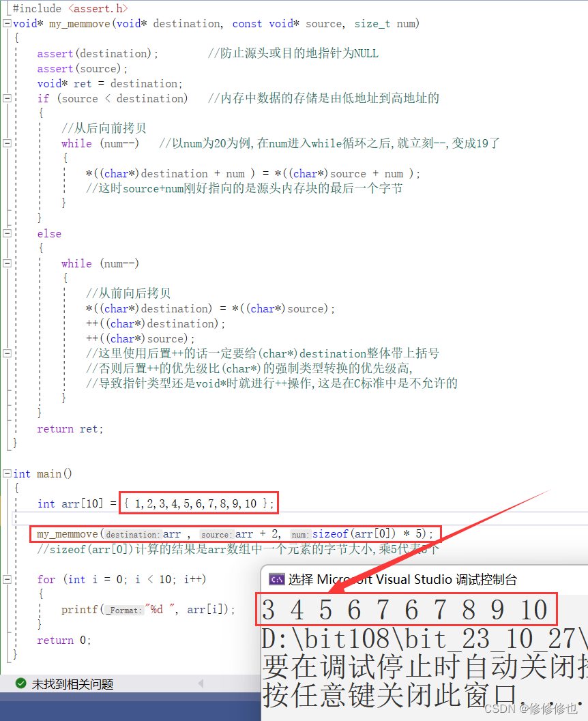
Task: Click the num: hint before sizeof(arr[0])
Action: [300, 534]
